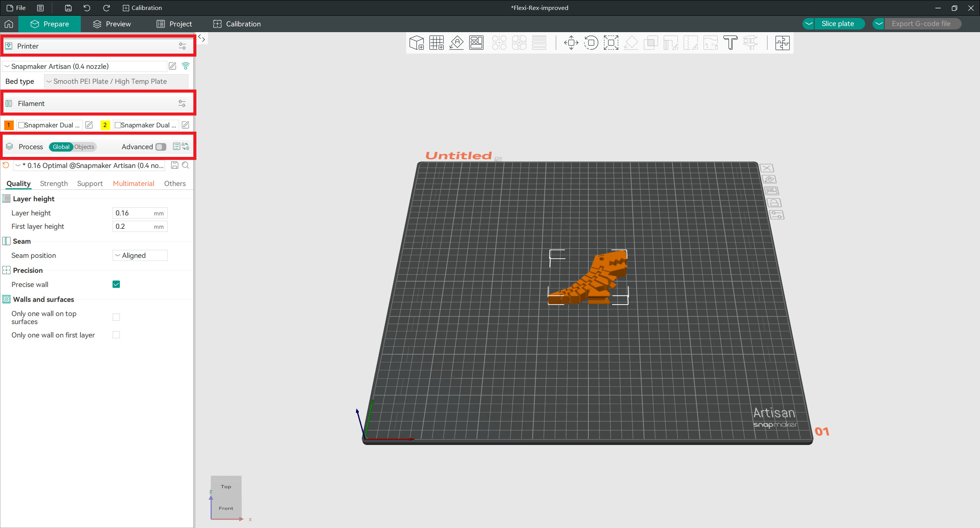The image size is (980, 528).
Task: Select the Rotate tool in the toolbar
Action: tap(591, 43)
